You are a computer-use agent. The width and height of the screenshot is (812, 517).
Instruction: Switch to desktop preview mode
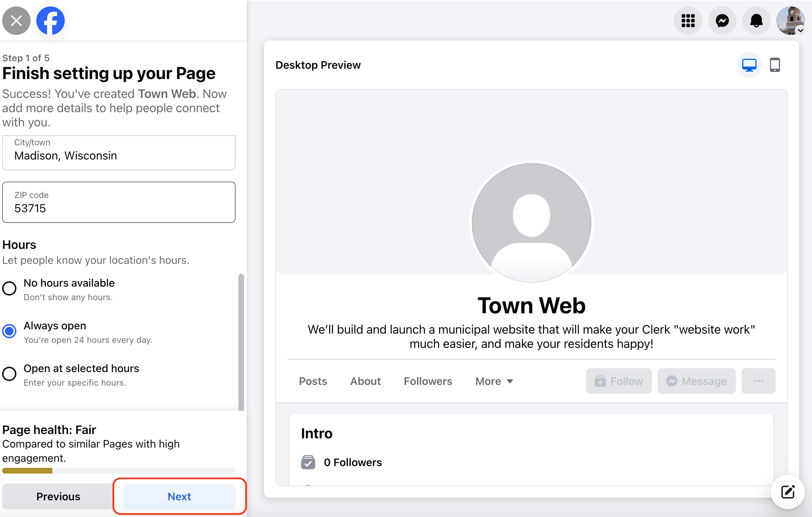pyautogui.click(x=749, y=65)
